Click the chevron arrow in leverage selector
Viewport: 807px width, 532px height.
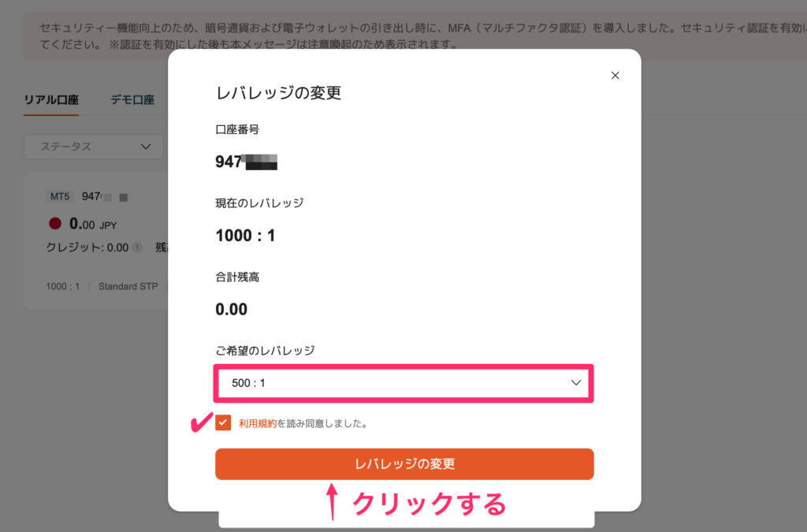pos(576,383)
